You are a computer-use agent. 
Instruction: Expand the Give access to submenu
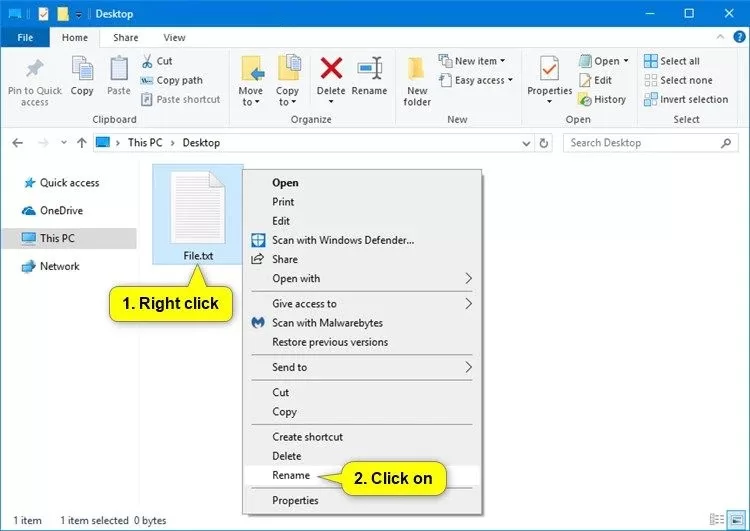(x=362, y=304)
